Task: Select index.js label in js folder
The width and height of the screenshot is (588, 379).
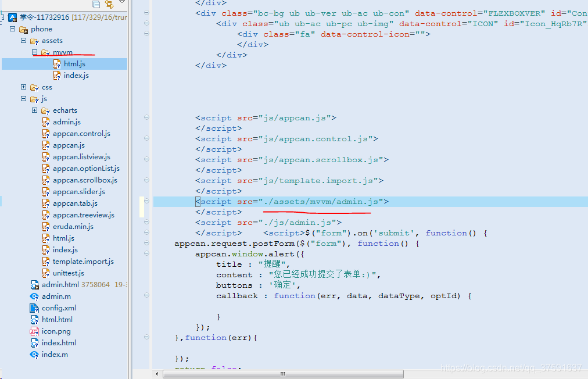Action: click(65, 251)
